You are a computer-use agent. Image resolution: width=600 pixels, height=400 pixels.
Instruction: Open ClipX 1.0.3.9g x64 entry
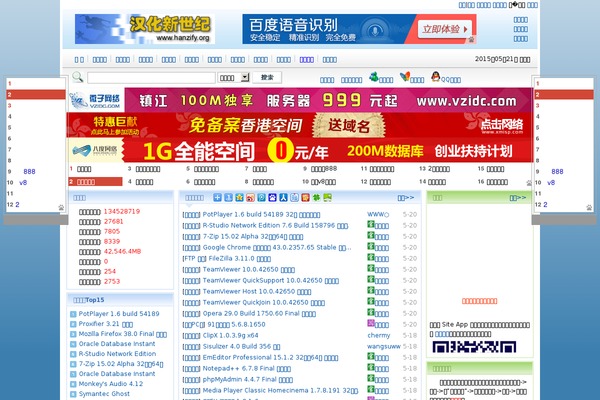coord(230,336)
